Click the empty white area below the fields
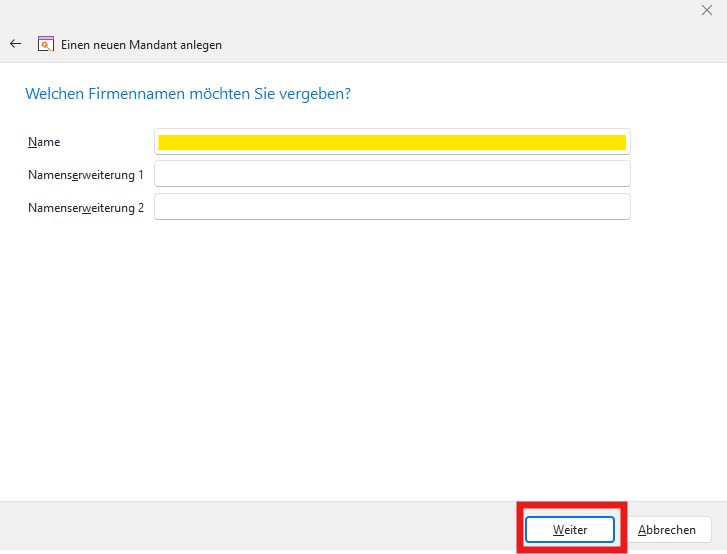The width and height of the screenshot is (727, 554). 360,360
